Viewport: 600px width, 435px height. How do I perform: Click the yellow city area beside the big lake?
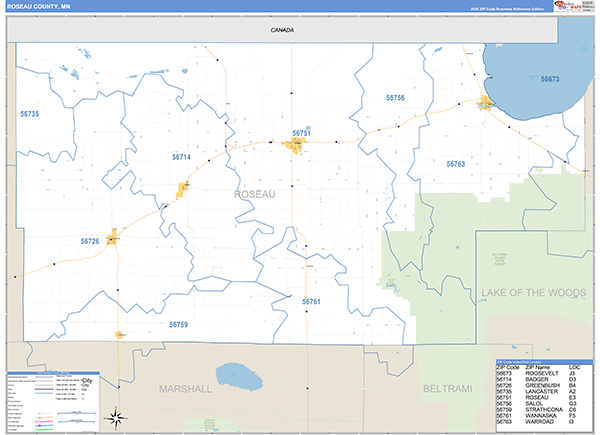(x=485, y=103)
